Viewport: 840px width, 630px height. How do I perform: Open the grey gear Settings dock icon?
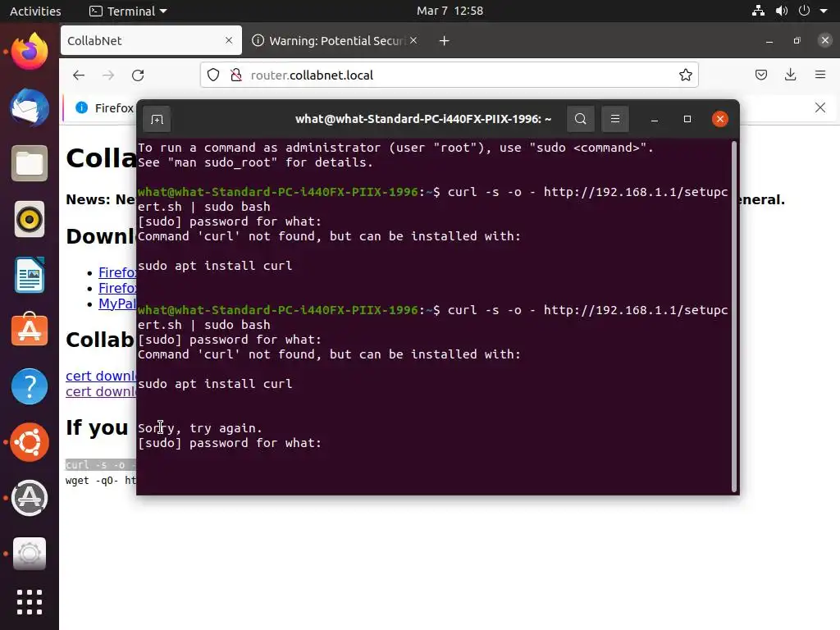click(x=30, y=554)
